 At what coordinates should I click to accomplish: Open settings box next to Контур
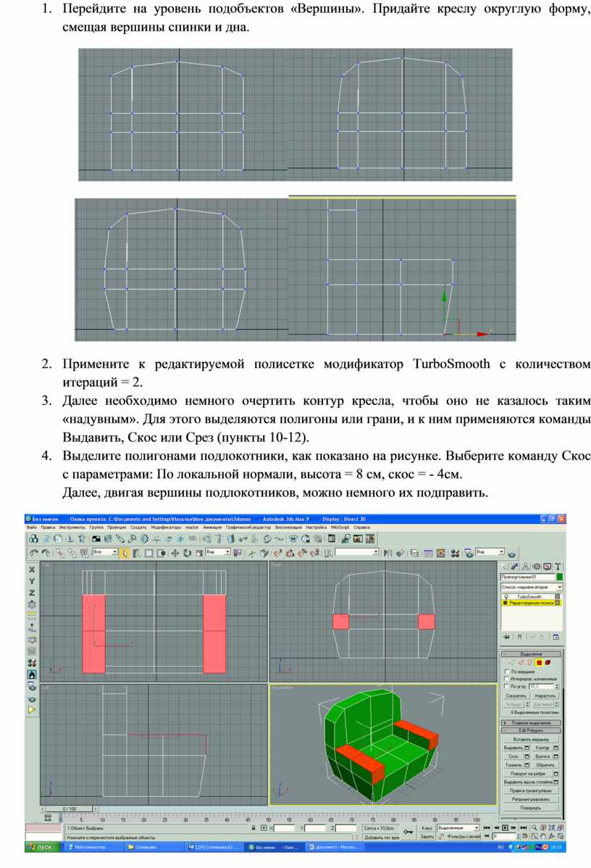pos(556,748)
